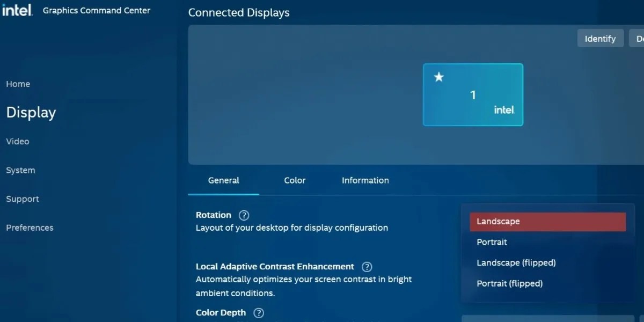Click the intel badge inside the display thumbnail
Viewport: 644px width, 322px height.
[x=504, y=109]
